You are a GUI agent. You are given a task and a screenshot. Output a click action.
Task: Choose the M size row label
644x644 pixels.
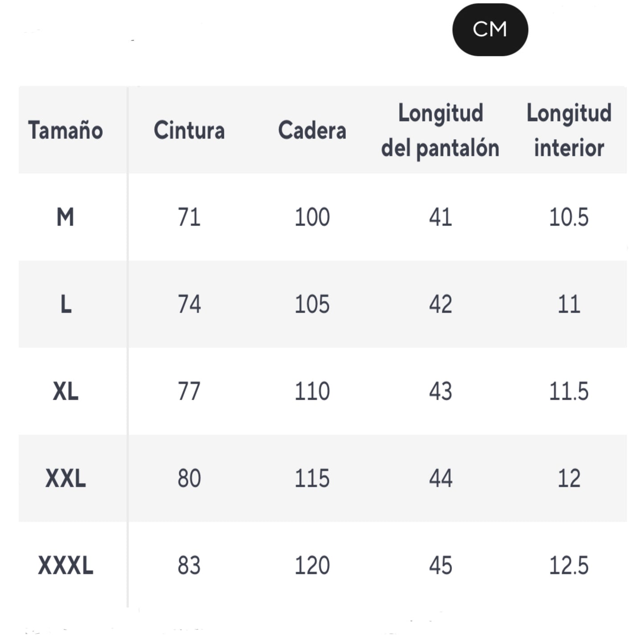click(x=66, y=217)
